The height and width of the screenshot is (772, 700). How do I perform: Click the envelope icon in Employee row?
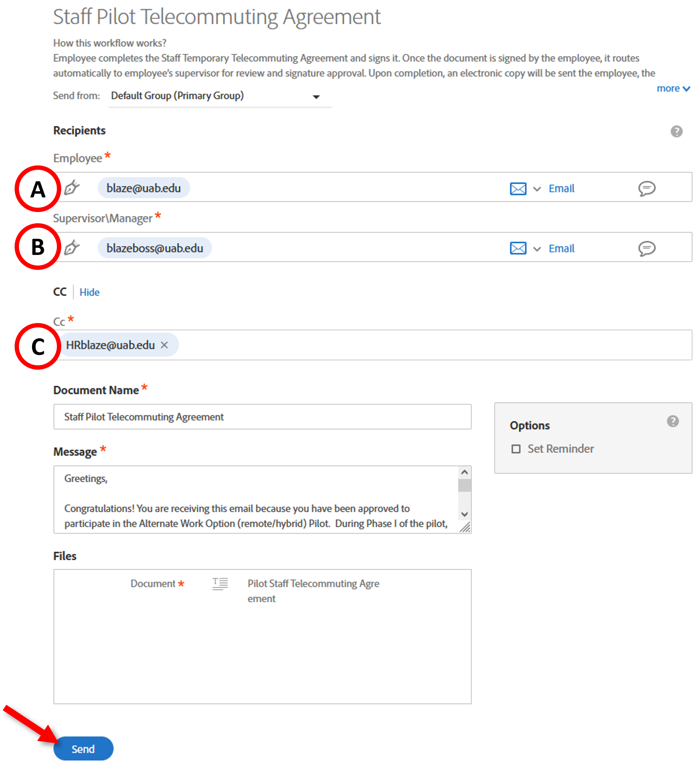pyautogui.click(x=518, y=189)
